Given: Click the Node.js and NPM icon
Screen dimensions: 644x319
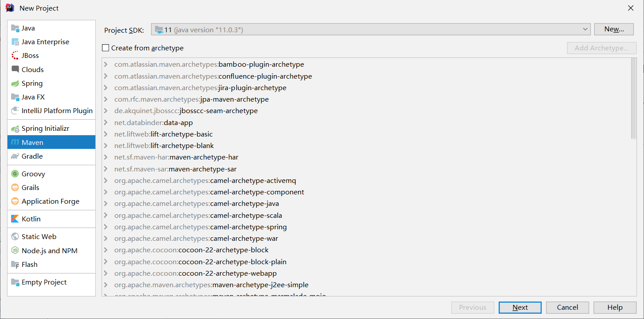Looking at the screenshot, I should click(x=15, y=251).
